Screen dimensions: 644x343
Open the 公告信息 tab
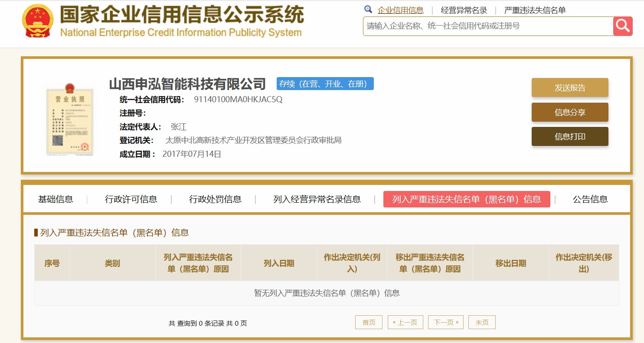[x=590, y=199]
